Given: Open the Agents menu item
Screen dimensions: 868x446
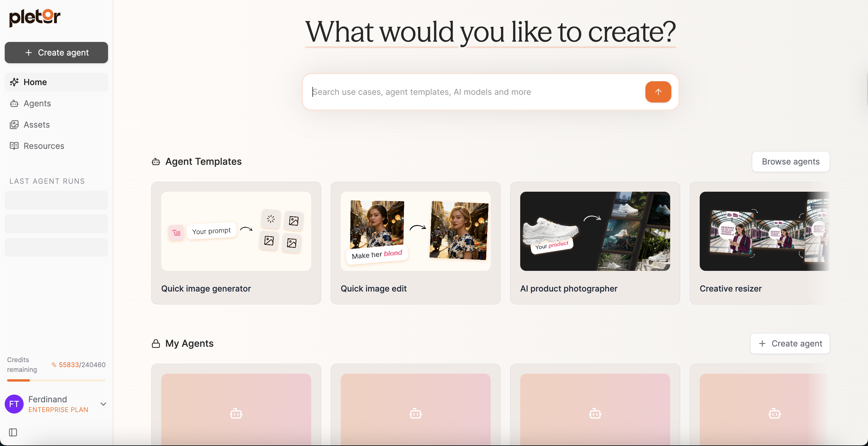Looking at the screenshot, I should click(x=37, y=103).
